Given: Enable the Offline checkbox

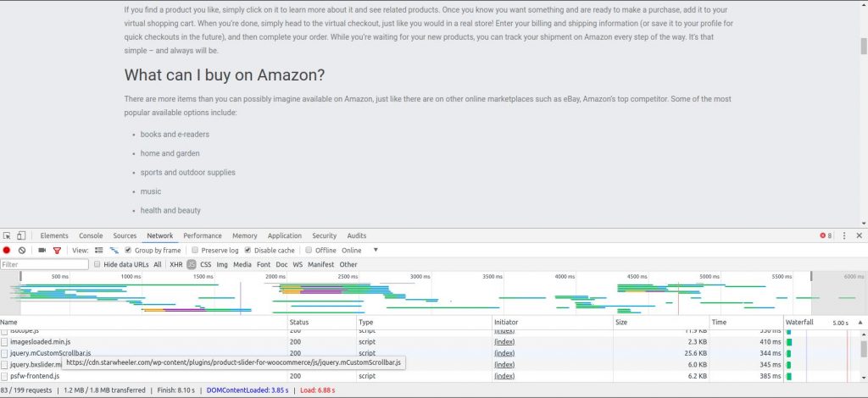Looking at the screenshot, I should click(x=309, y=251).
